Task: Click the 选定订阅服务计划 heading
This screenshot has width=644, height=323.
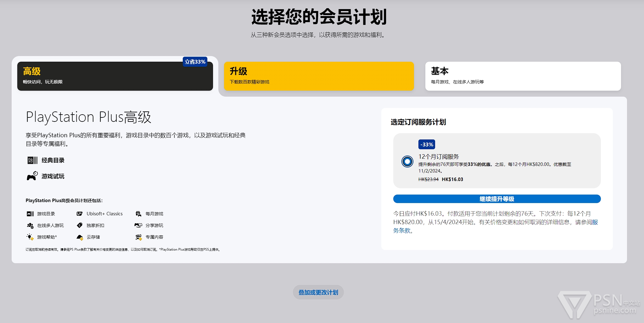Action: click(x=418, y=122)
